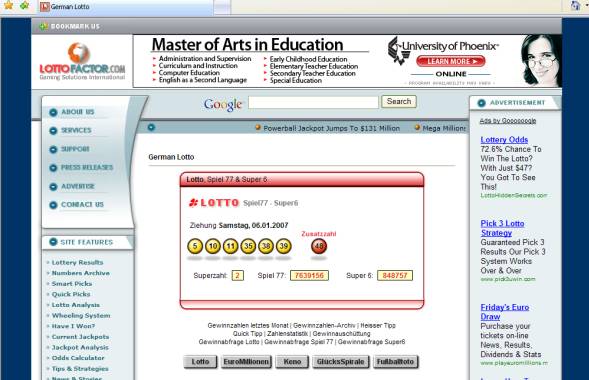Click the Add to Favorites icon
Screen dimensions: 589x380
coord(25,5)
